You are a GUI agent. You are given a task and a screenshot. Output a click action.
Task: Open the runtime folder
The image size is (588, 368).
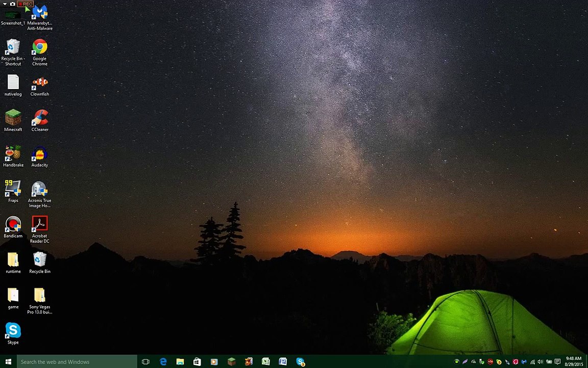click(x=13, y=263)
